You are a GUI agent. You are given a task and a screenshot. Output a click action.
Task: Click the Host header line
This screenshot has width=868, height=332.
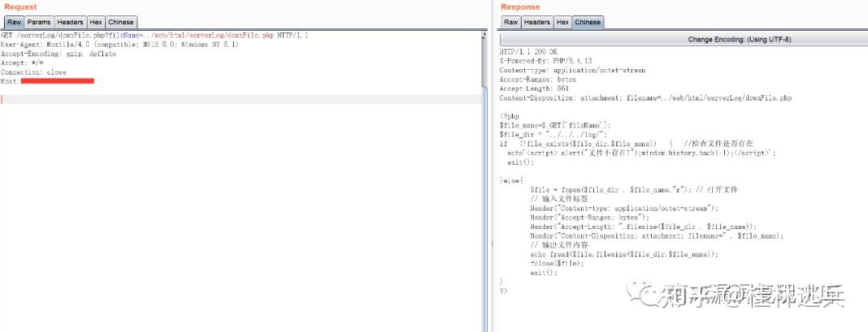[x=47, y=81]
